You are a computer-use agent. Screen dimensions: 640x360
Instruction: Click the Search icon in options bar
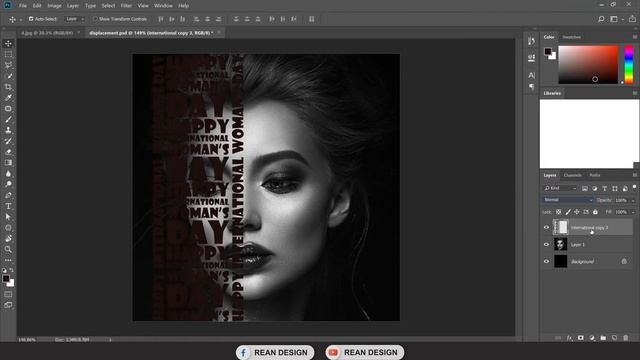pyautogui.click(x=601, y=19)
